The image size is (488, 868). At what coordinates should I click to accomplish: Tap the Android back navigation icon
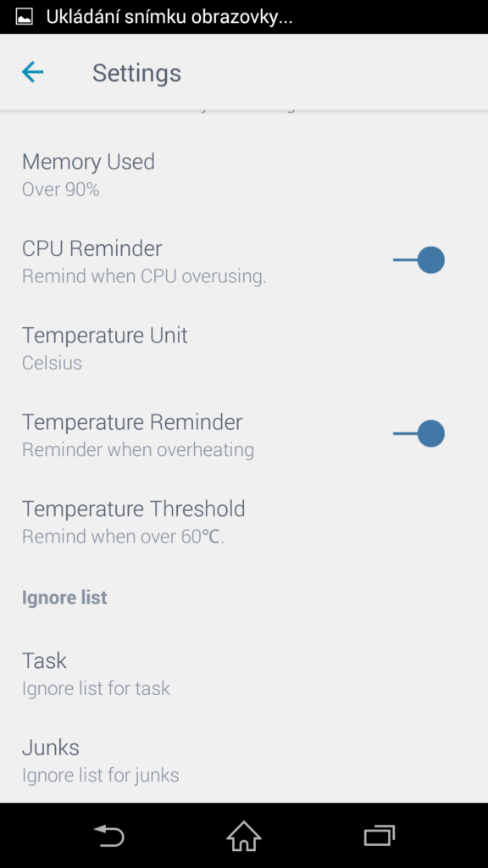click(x=109, y=836)
